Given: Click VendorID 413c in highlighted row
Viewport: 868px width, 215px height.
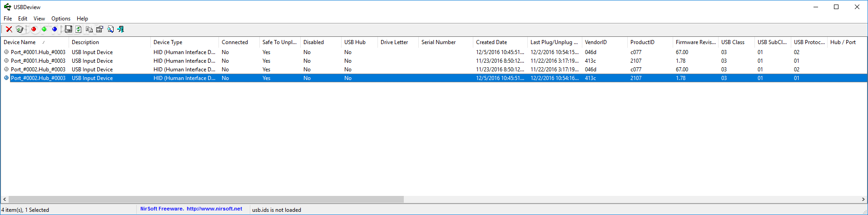Looking at the screenshot, I should point(590,78).
